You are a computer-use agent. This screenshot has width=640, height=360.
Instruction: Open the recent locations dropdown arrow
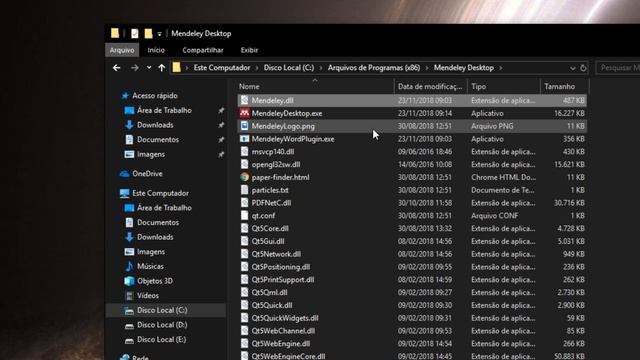coord(149,68)
